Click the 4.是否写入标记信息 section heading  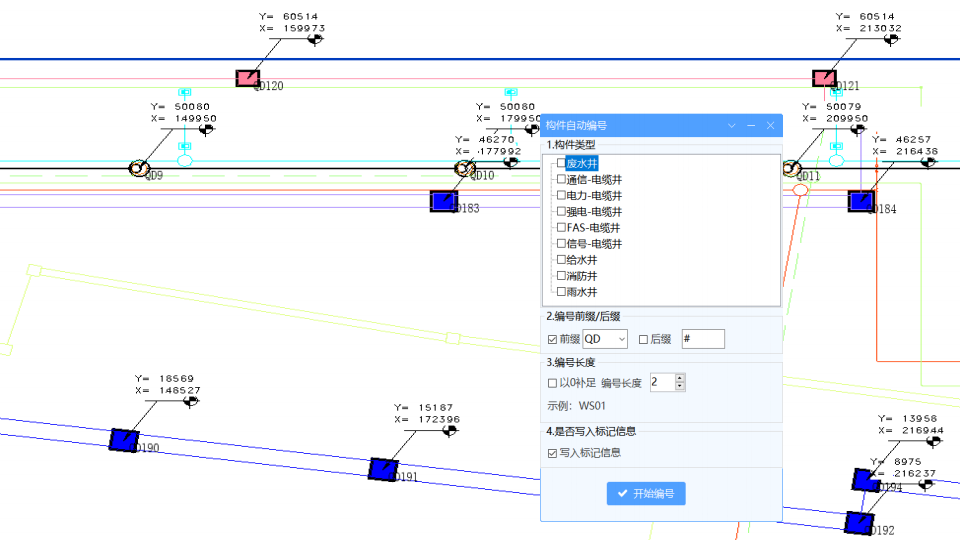591,431
